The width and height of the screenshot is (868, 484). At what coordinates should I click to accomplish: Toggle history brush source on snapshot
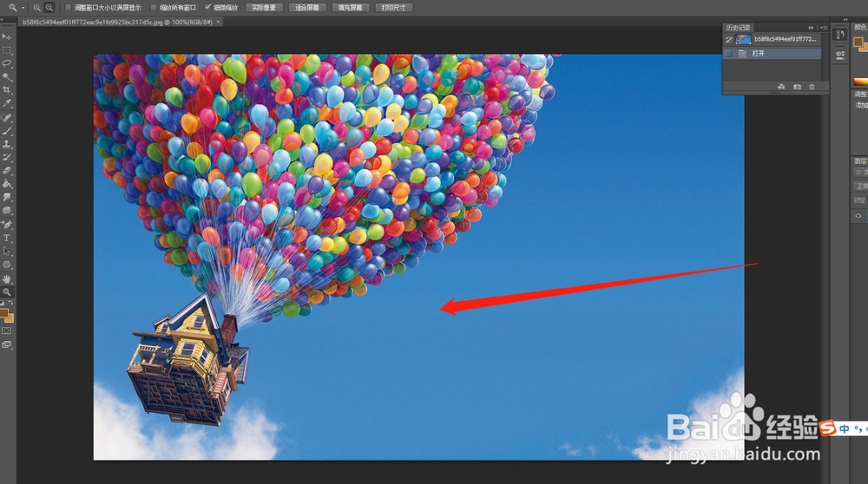[x=728, y=39]
